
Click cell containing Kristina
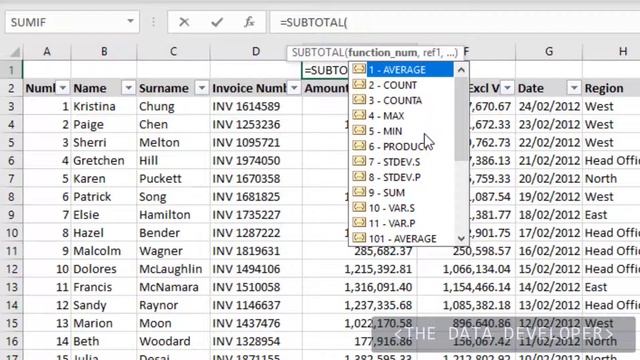coord(104,107)
